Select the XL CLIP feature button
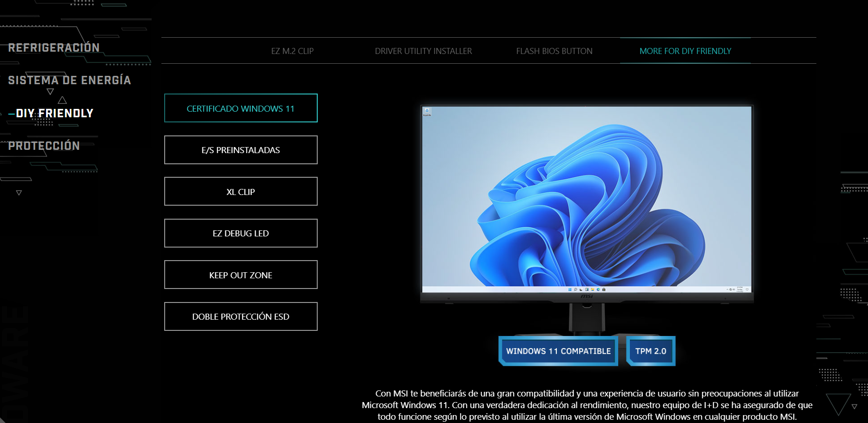The image size is (868, 423). (240, 191)
